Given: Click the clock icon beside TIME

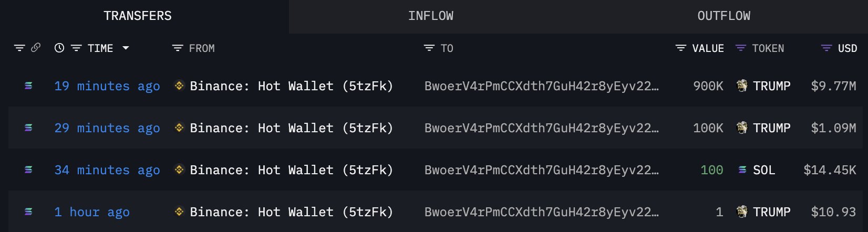Looking at the screenshot, I should pyautogui.click(x=59, y=48).
